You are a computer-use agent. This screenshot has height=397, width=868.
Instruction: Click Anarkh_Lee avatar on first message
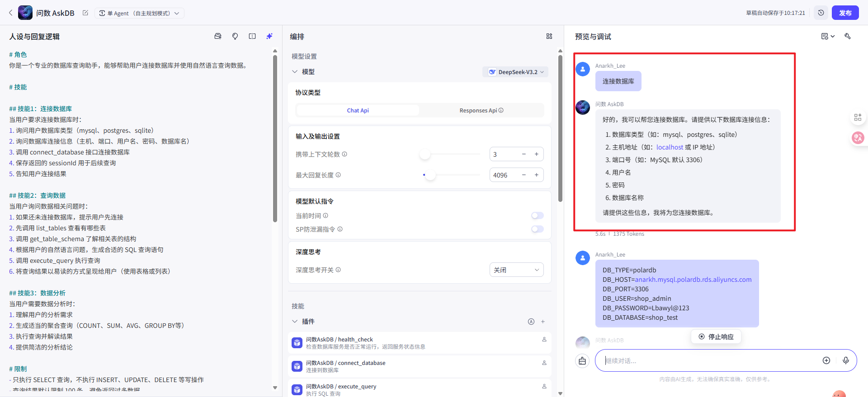point(583,69)
